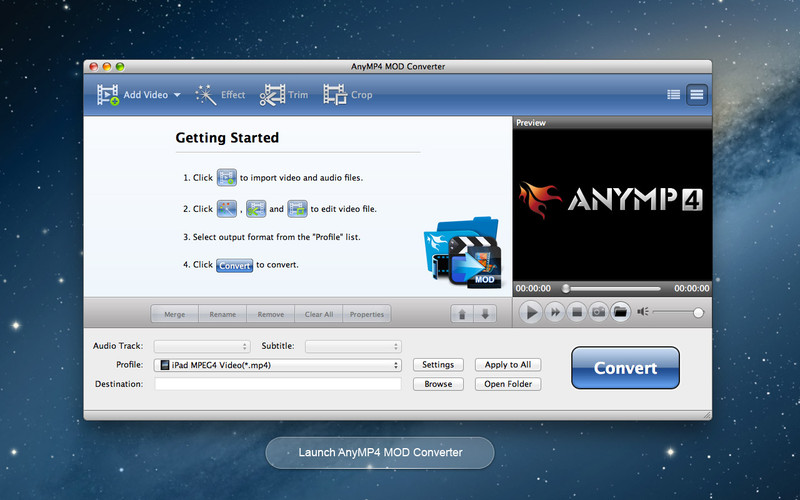The image size is (800, 500).
Task: Click Apply to All button
Action: coord(508,365)
